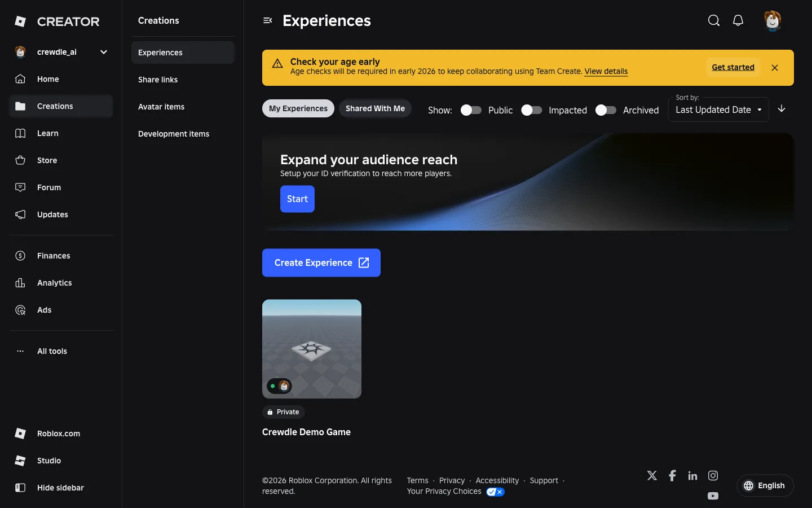Expand the crewdle_ai account dropdown

(x=104, y=52)
